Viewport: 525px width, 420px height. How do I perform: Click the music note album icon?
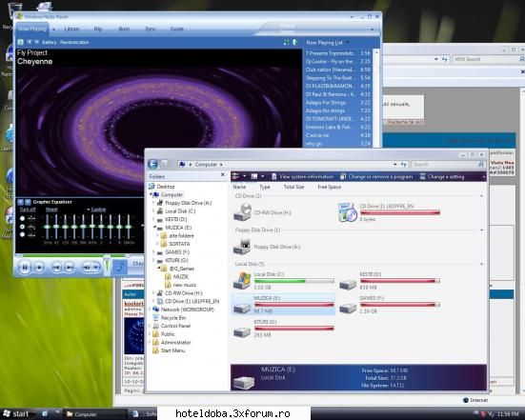[120, 267]
